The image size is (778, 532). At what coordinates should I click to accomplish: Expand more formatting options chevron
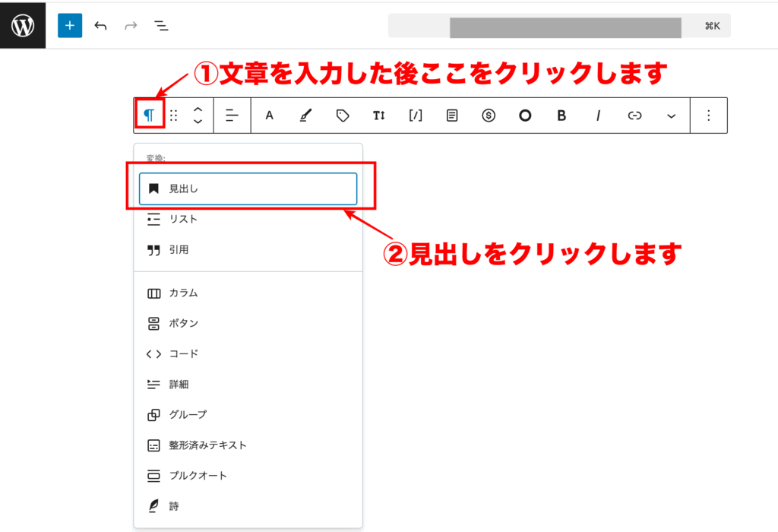[x=671, y=116]
